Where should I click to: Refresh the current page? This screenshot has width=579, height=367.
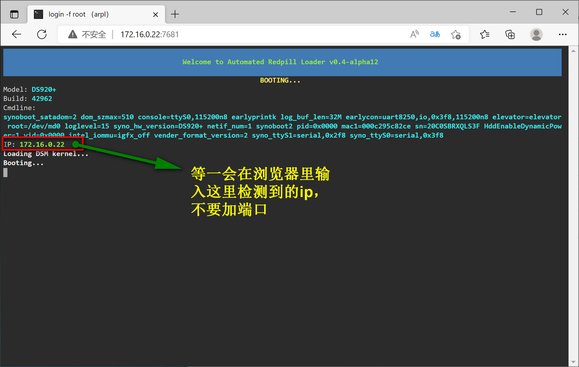click(42, 34)
